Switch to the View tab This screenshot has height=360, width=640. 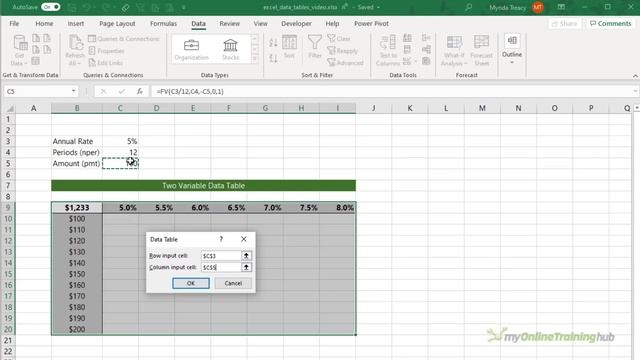pos(260,24)
